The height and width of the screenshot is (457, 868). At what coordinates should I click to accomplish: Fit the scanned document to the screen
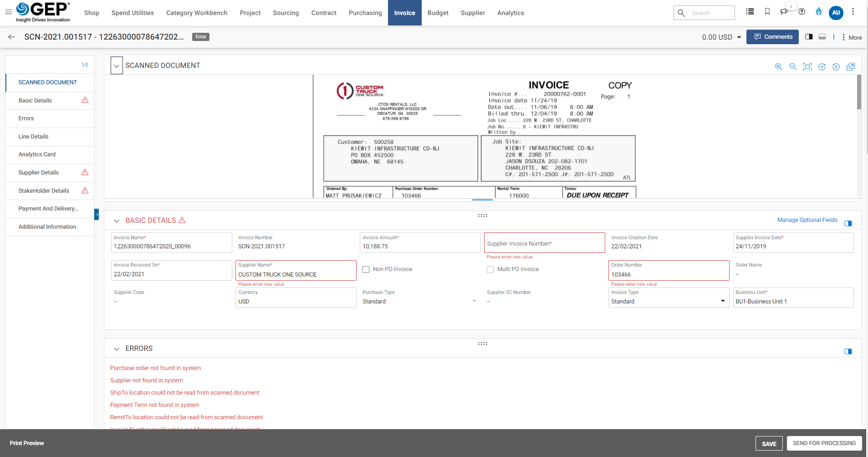[808, 67]
